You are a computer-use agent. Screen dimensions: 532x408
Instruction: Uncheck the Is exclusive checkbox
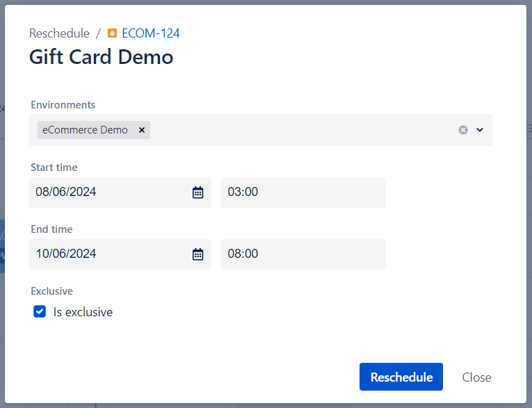[x=40, y=312]
